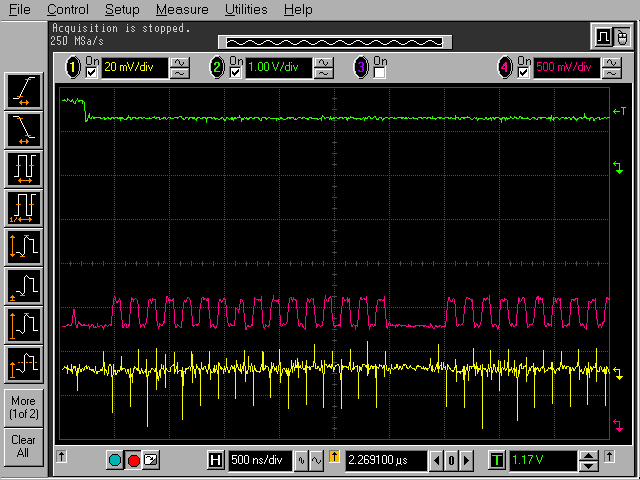640x480 pixels.
Task: Click the large sine timebase increase button
Action: point(316,460)
